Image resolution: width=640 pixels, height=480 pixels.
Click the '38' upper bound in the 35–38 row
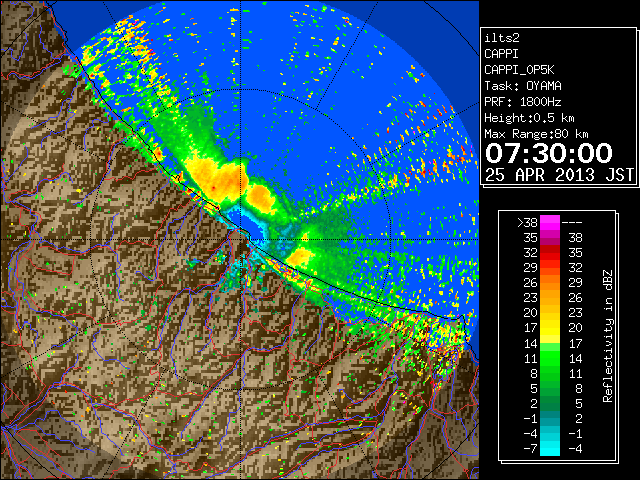pyautogui.click(x=575, y=238)
